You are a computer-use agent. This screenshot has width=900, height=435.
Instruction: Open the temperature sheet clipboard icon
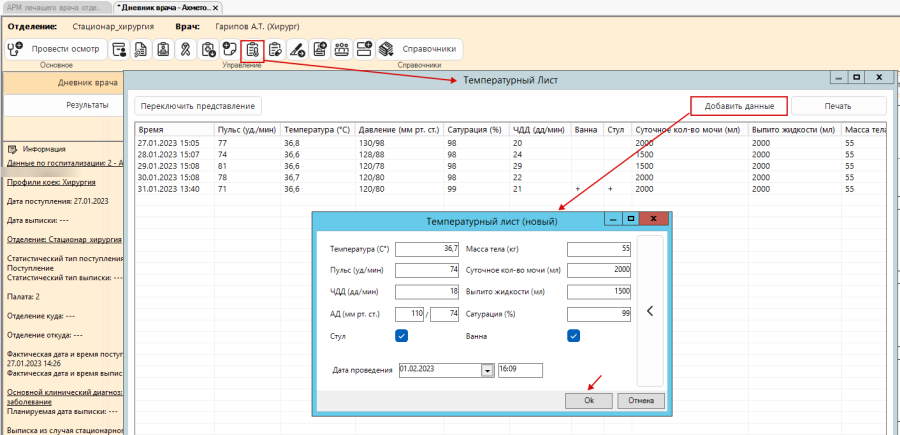(253, 50)
